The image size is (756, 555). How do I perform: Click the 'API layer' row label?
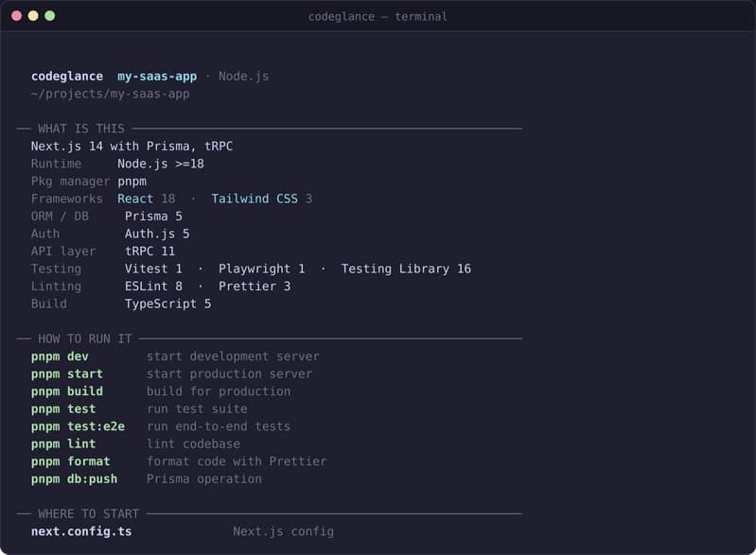click(63, 251)
